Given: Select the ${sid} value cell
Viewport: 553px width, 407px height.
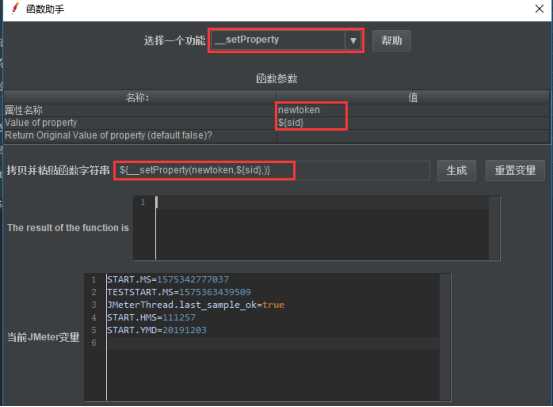Looking at the screenshot, I should point(413,123).
